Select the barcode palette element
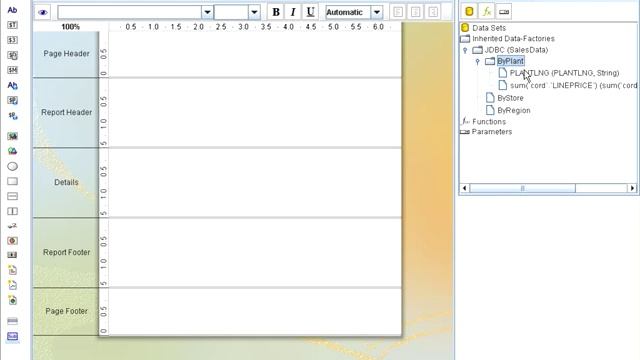Image resolution: width=640 pixels, height=360 pixels. point(12,255)
